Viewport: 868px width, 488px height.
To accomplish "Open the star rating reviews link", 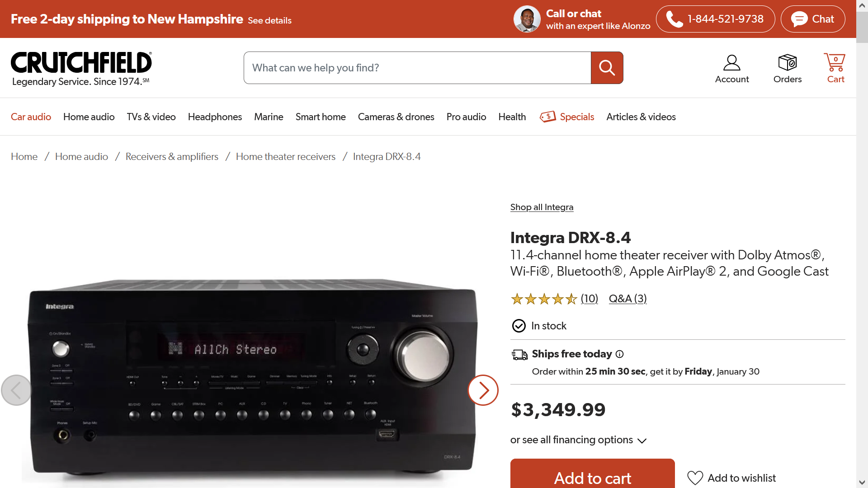I will tap(554, 299).
